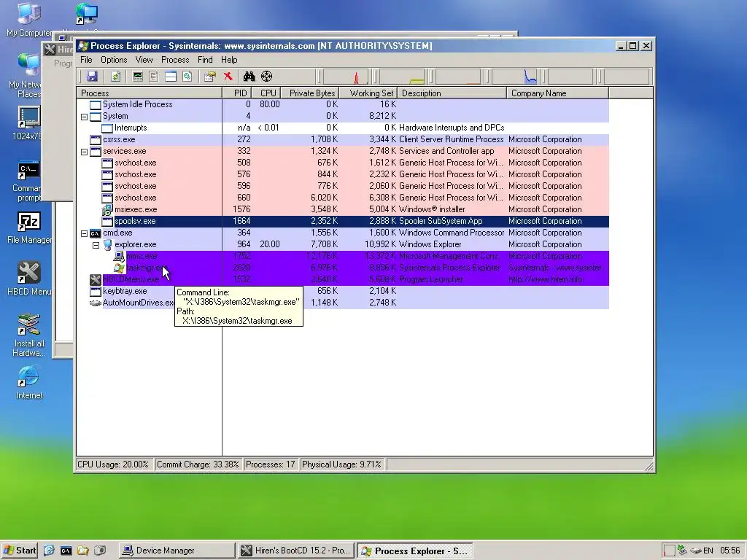Click CPU Usage: 20.00% status bar entry
Screen dimensions: 747x560
tap(113, 464)
